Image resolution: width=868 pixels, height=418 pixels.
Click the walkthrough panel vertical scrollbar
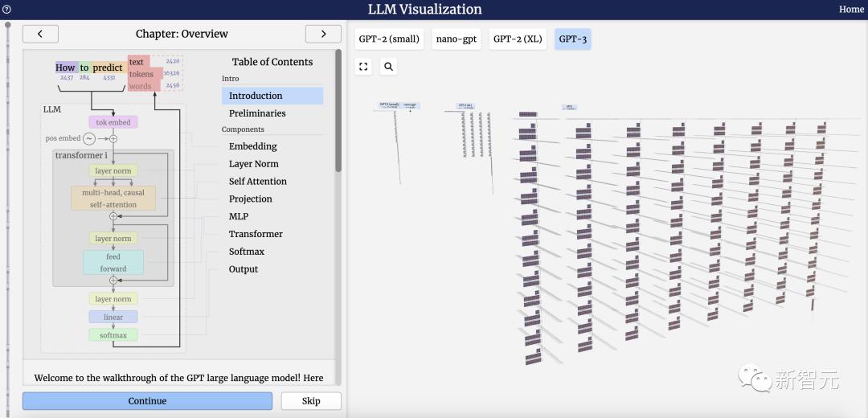coord(338,111)
